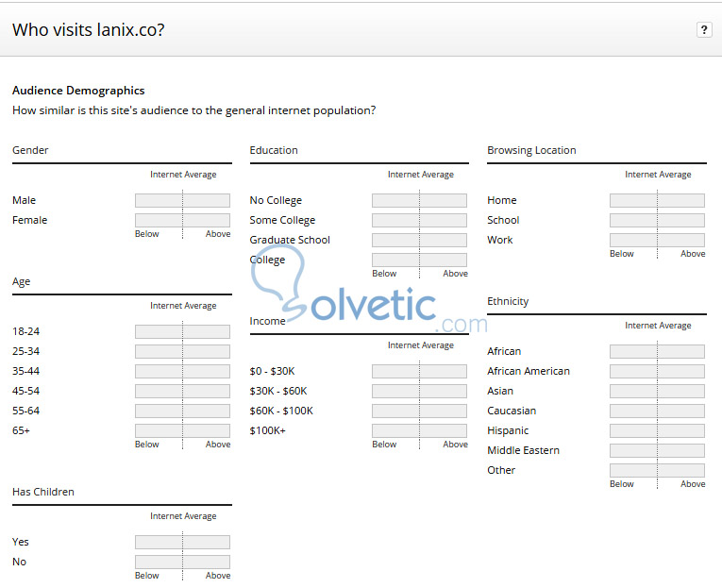Click the Home browsing location label

(x=502, y=200)
